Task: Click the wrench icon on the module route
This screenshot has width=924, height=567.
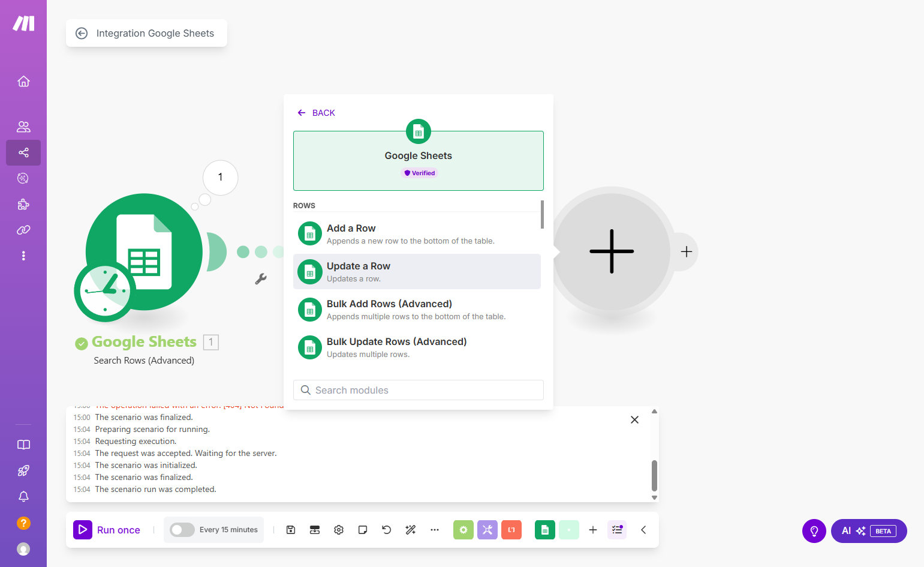Action: (261, 278)
